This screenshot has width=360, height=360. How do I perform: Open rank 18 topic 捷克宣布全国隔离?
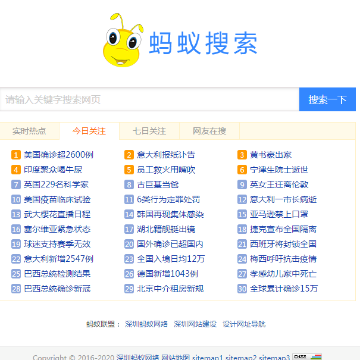[283, 229]
